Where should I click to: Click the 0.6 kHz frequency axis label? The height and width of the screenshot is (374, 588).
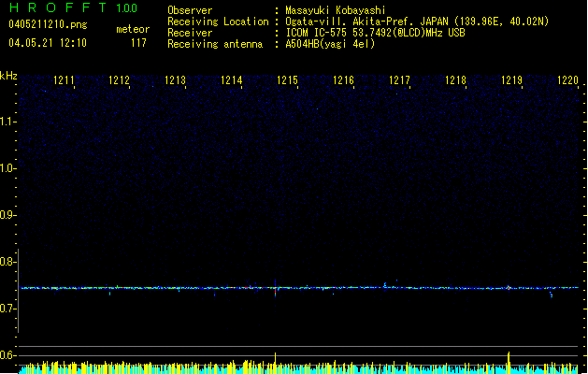click(8, 355)
